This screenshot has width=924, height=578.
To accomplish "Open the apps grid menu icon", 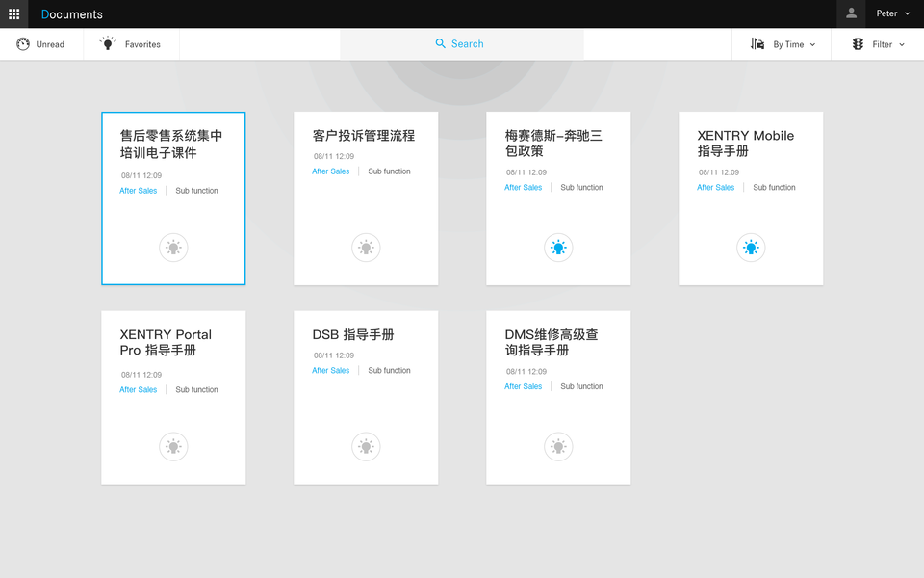I will point(13,13).
